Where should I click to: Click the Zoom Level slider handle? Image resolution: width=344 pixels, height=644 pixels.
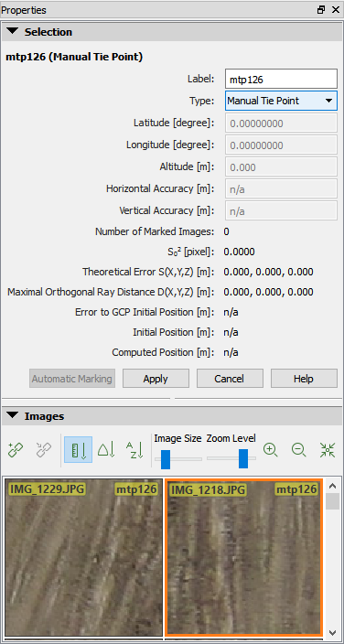[x=243, y=458]
